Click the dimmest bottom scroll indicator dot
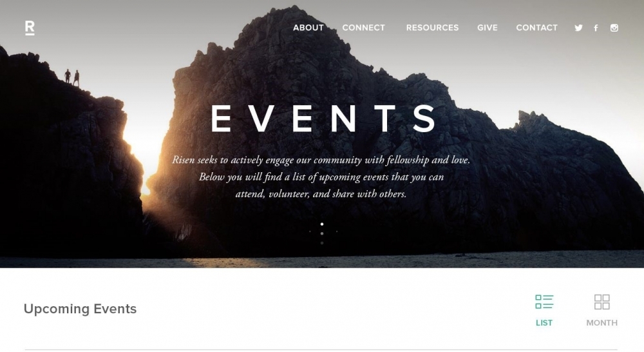Viewport: 644px width, 352px height. (322, 243)
